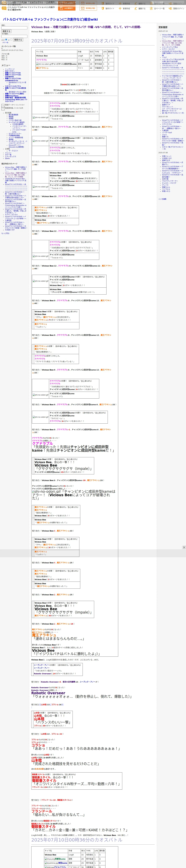Open 天使ジェット in 2025-07-08 history
Image resolution: width=186 pixels, height=868 pixels.
tap(167, 156)
